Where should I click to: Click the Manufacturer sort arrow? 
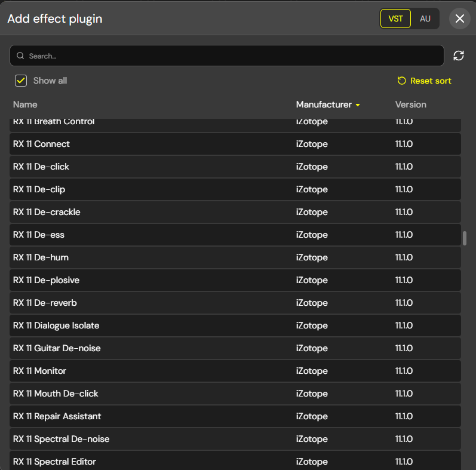click(358, 105)
